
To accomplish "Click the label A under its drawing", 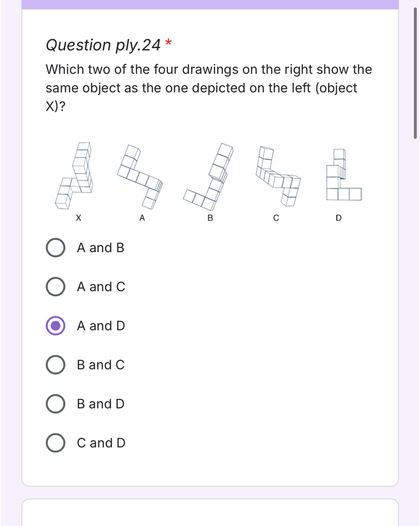I will pyautogui.click(x=142, y=218).
